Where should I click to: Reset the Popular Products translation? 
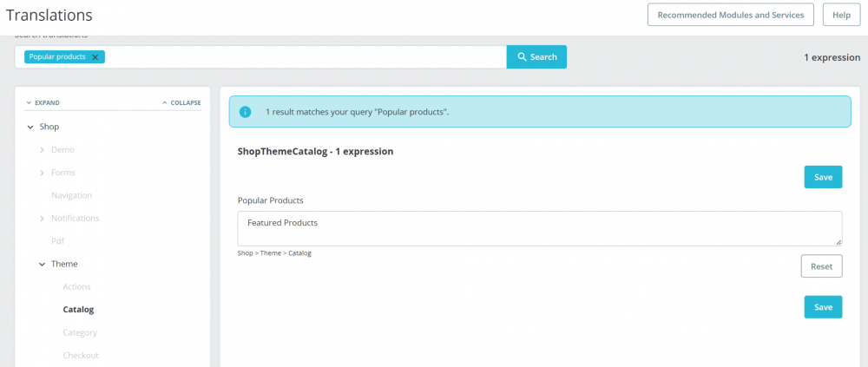821,266
